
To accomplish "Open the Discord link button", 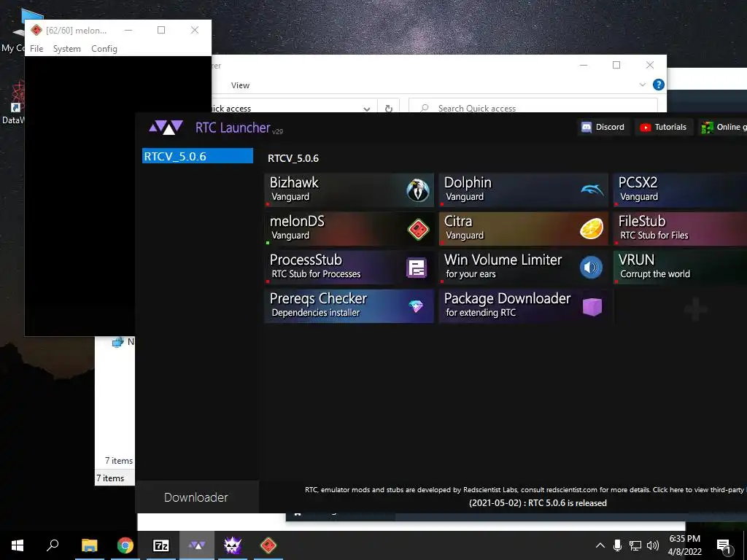I will click(603, 127).
